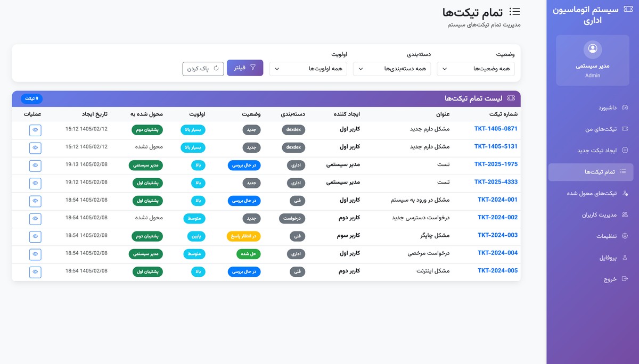Image resolution: width=639 pixels, height=364 pixels.
Task: Click the users icon for مدیریت کاربران
Action: click(x=626, y=214)
